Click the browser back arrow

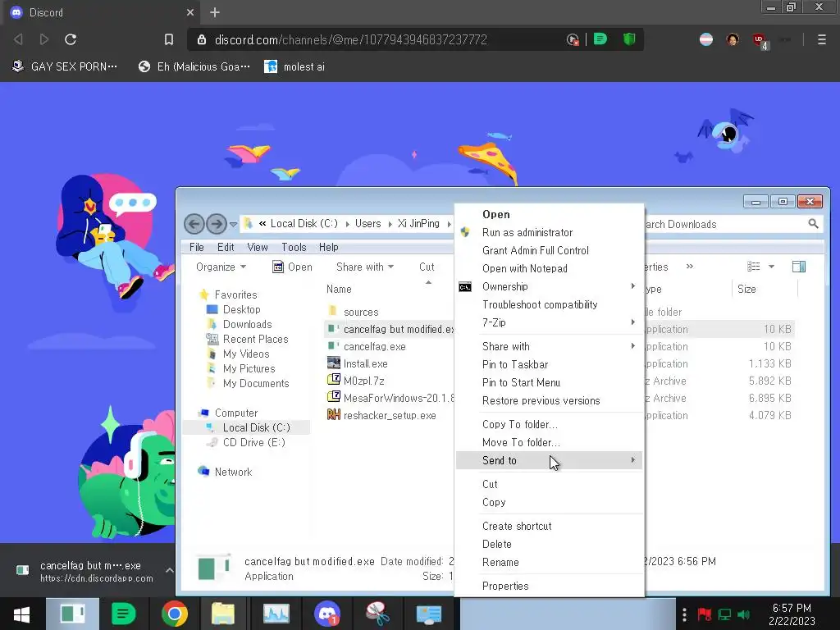(18, 39)
